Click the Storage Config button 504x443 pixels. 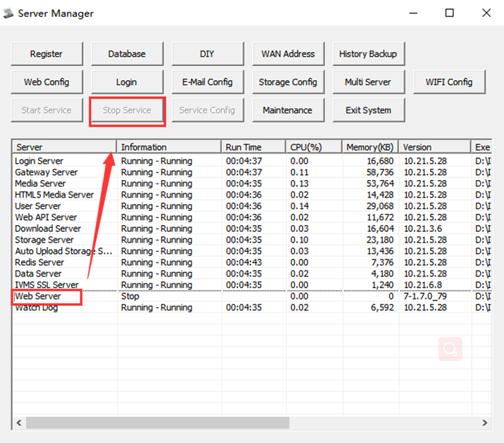point(288,82)
